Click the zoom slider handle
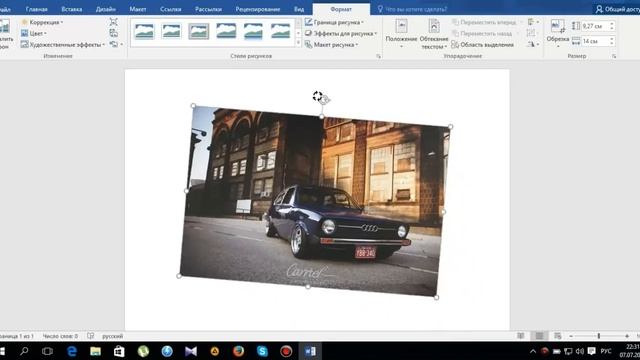Screen dimensions: 640x360 tap(599, 336)
